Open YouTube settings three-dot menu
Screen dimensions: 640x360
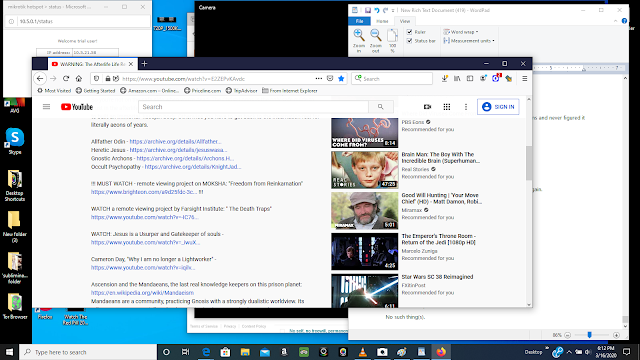coord(466,107)
